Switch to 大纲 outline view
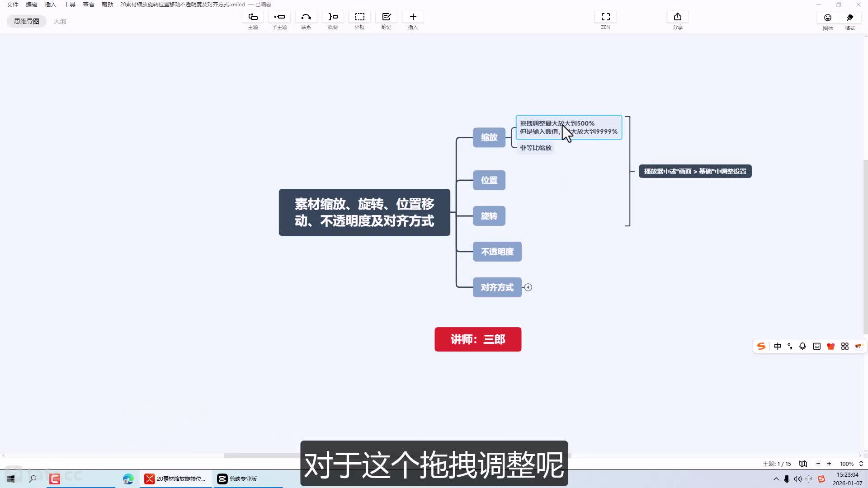 pos(60,21)
